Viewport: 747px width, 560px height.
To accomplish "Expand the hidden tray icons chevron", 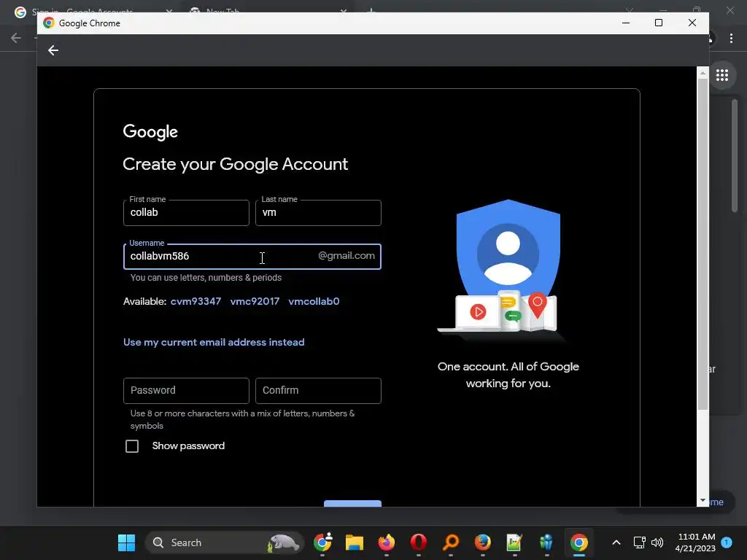I will coord(616,542).
